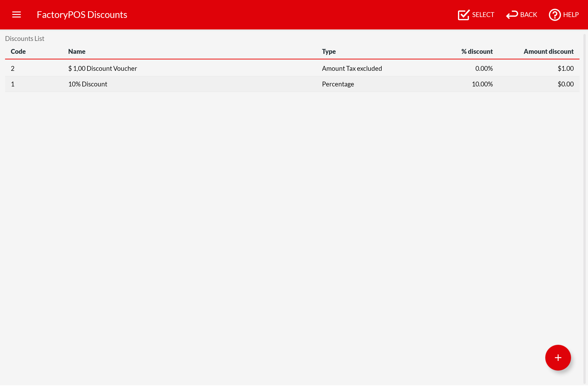Viewport: 588px width, 388px height.
Task: Click the Amount discount column header
Action: point(548,51)
